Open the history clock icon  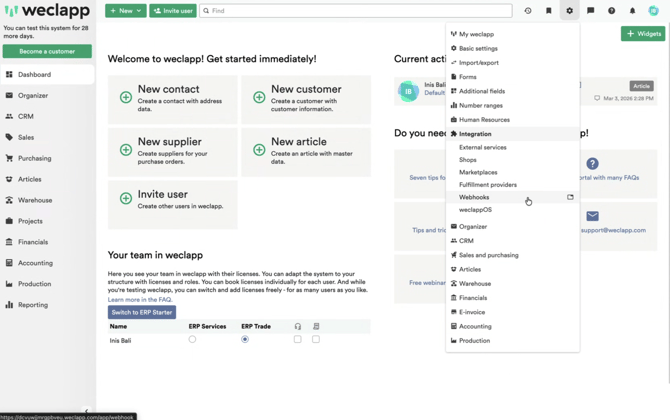point(528,11)
